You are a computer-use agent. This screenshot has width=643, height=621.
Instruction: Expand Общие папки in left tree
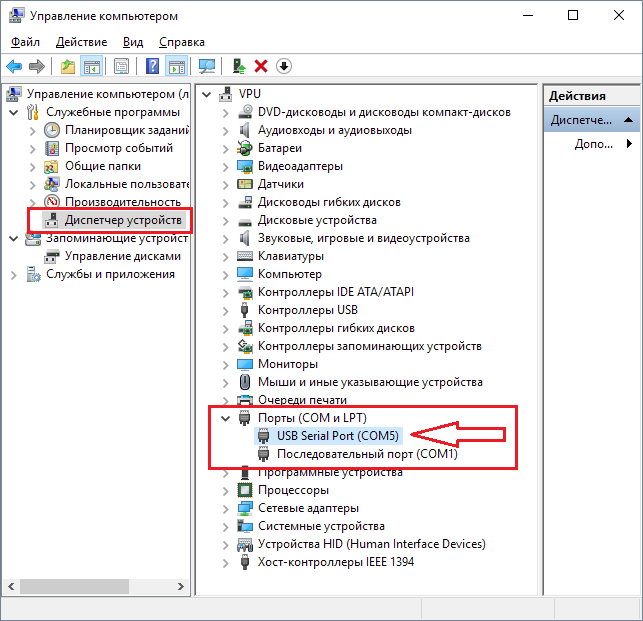[x=32, y=167]
